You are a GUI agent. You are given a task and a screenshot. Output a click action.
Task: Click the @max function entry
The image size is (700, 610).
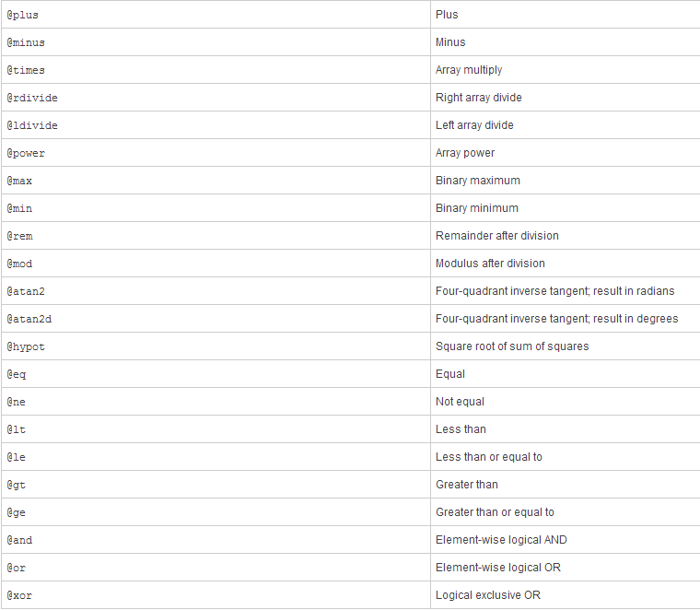pos(19,181)
